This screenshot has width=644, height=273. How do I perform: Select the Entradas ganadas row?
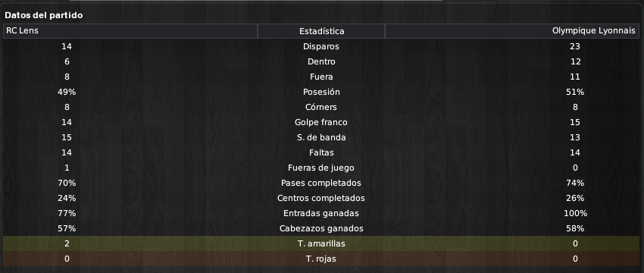[x=321, y=213]
